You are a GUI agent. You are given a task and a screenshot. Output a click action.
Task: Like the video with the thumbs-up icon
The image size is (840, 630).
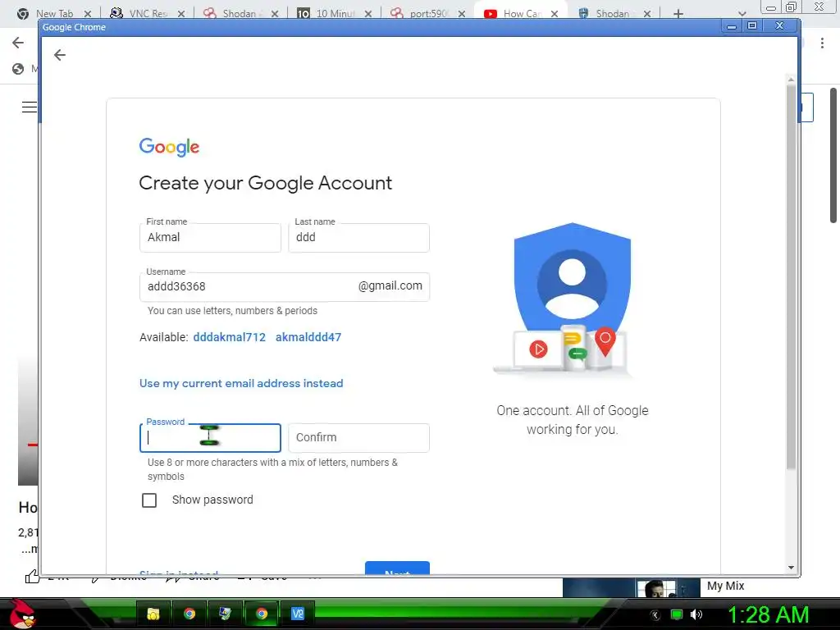[x=32, y=577]
